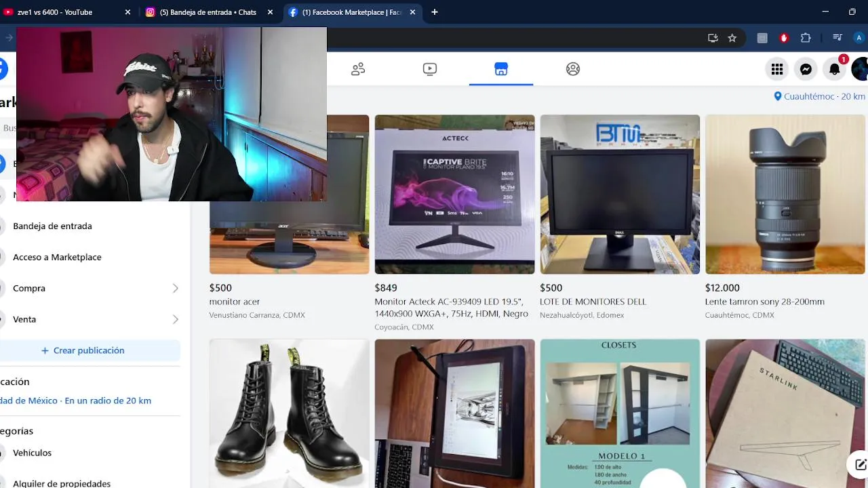Click Lente tamron sony 28-200mm title

(x=765, y=302)
